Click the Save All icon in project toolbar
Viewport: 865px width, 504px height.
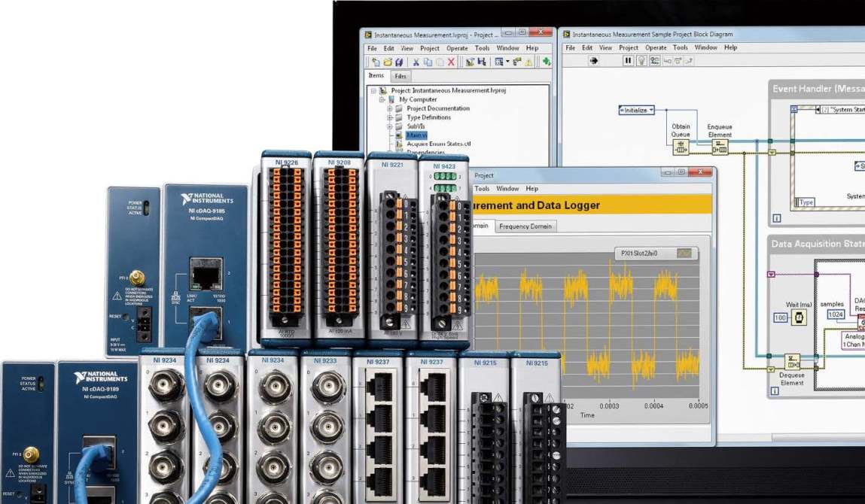[399, 62]
